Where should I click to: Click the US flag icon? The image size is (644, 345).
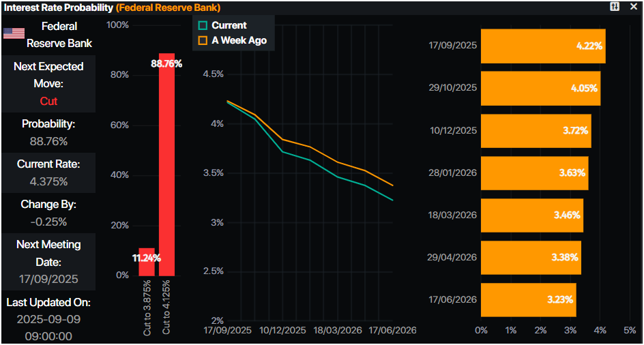tap(14, 34)
